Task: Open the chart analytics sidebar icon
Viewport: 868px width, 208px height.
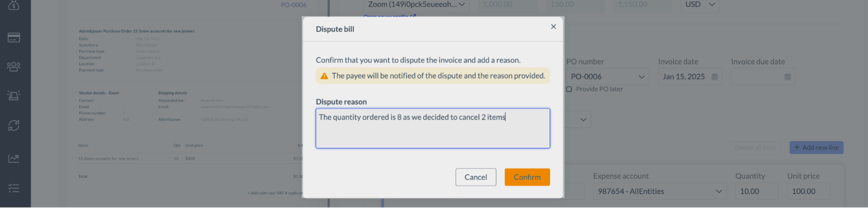Action: pos(14,158)
